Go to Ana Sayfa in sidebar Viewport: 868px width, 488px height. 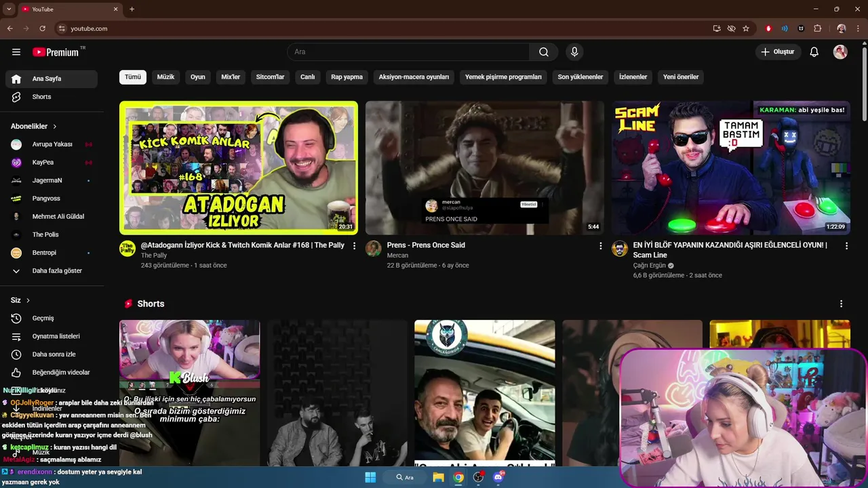52,79
